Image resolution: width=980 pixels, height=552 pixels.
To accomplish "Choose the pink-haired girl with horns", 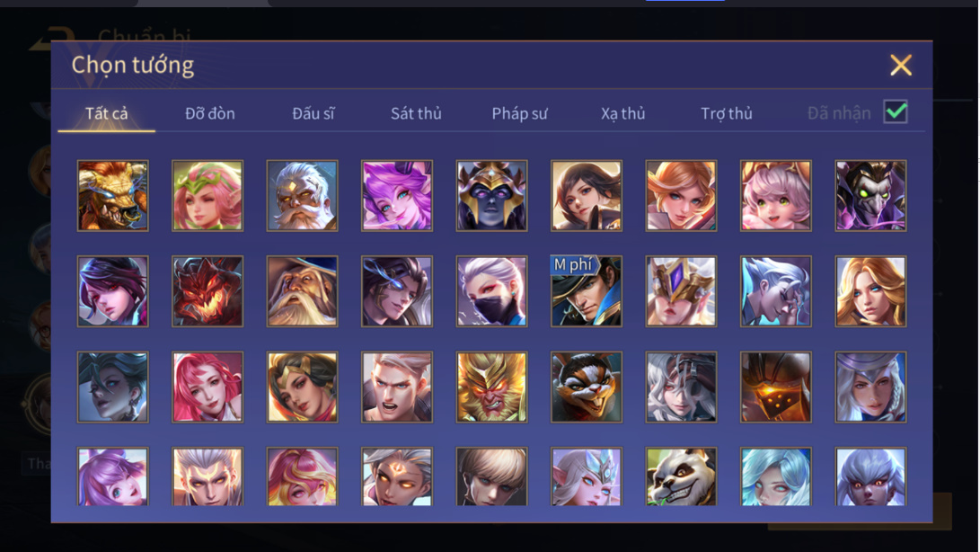I will pyautogui.click(x=776, y=196).
